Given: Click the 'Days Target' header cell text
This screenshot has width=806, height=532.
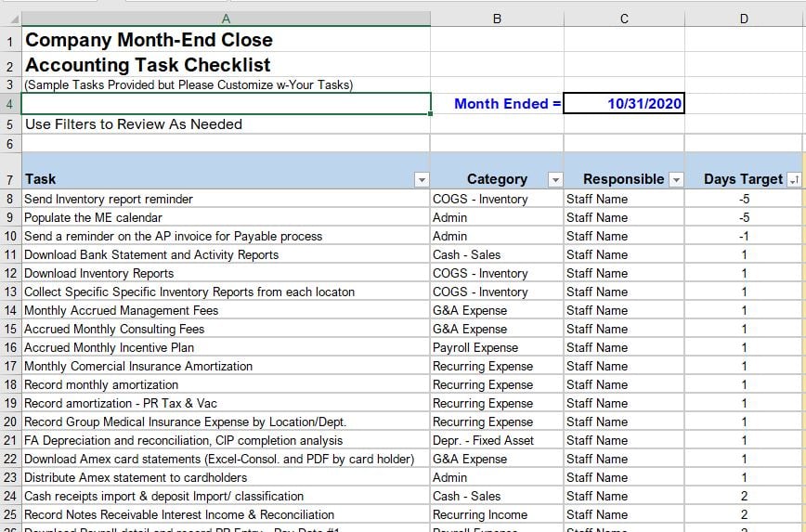Looking at the screenshot, I should tap(743, 179).
